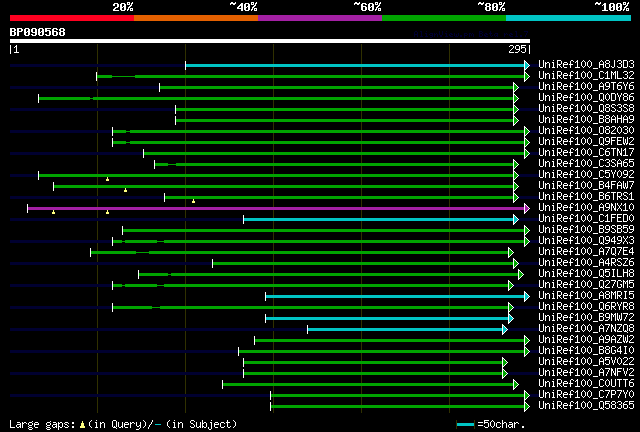Image resolution: width=640 pixels, height=432 pixels.
Task: Select the UniRef100_C5Y092 label
Action: tap(586, 175)
